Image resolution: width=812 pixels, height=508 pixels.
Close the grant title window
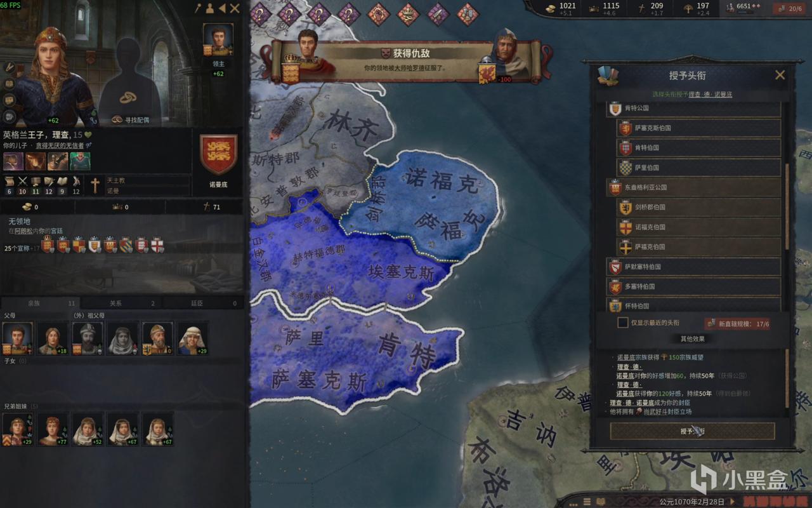(x=780, y=75)
